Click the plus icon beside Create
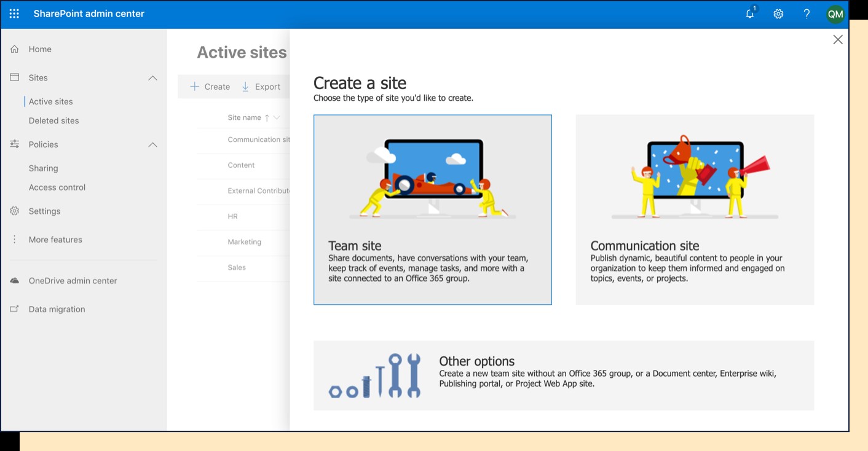 194,87
